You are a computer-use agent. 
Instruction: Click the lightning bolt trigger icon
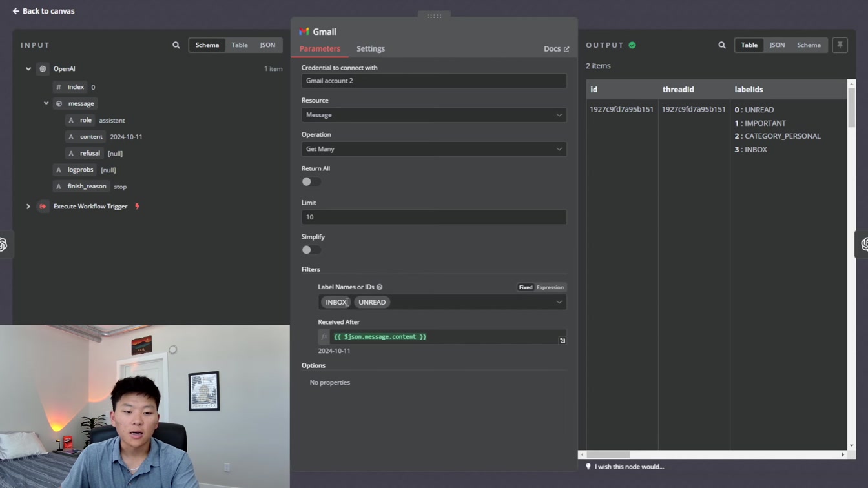137,207
